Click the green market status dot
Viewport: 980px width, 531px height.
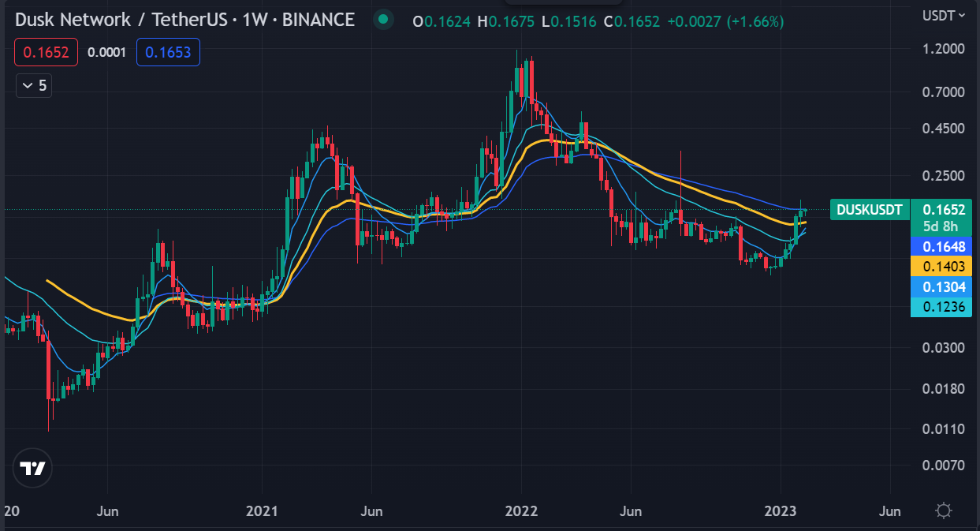(x=383, y=20)
